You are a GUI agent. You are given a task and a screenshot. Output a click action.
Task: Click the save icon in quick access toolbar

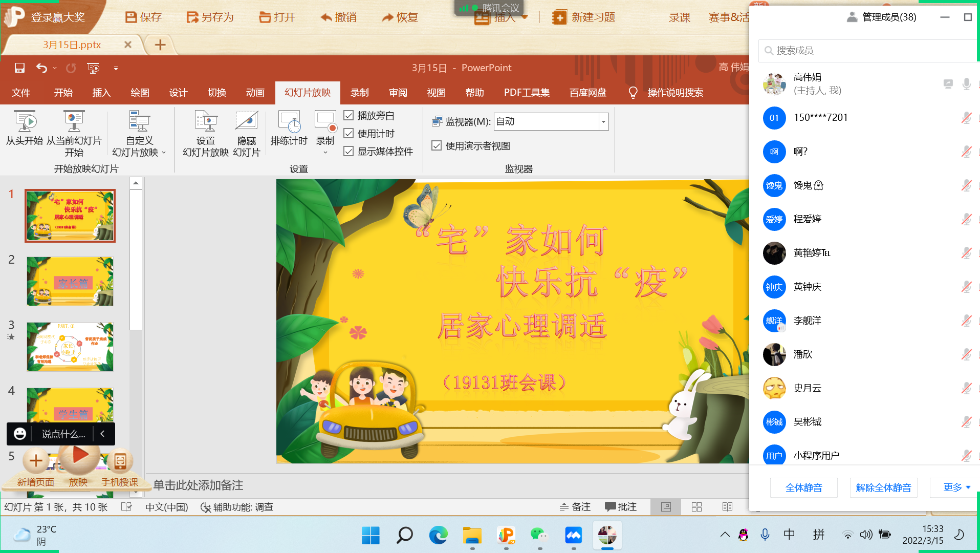[x=19, y=68]
